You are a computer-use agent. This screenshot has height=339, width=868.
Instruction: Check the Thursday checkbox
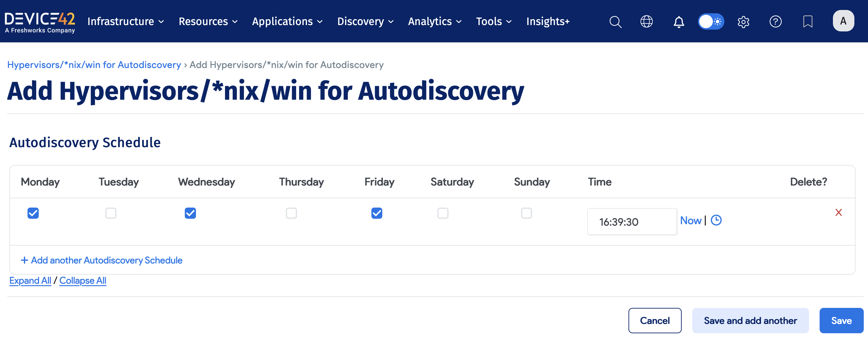[291, 213]
